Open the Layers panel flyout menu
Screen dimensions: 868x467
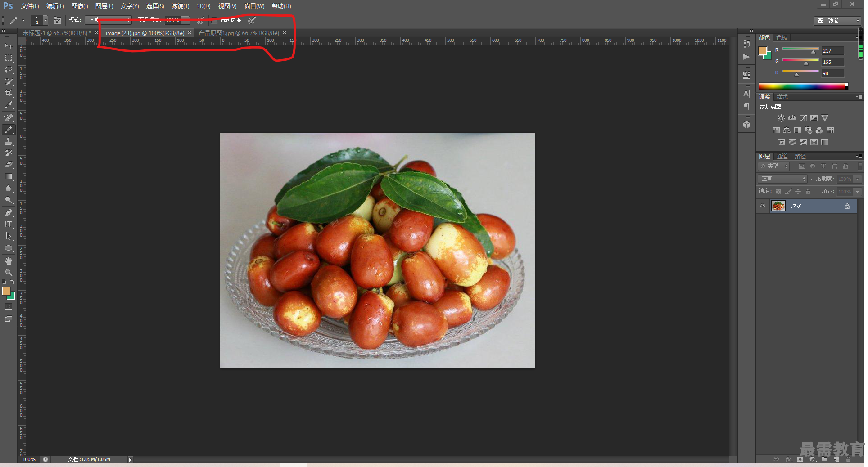coord(859,156)
